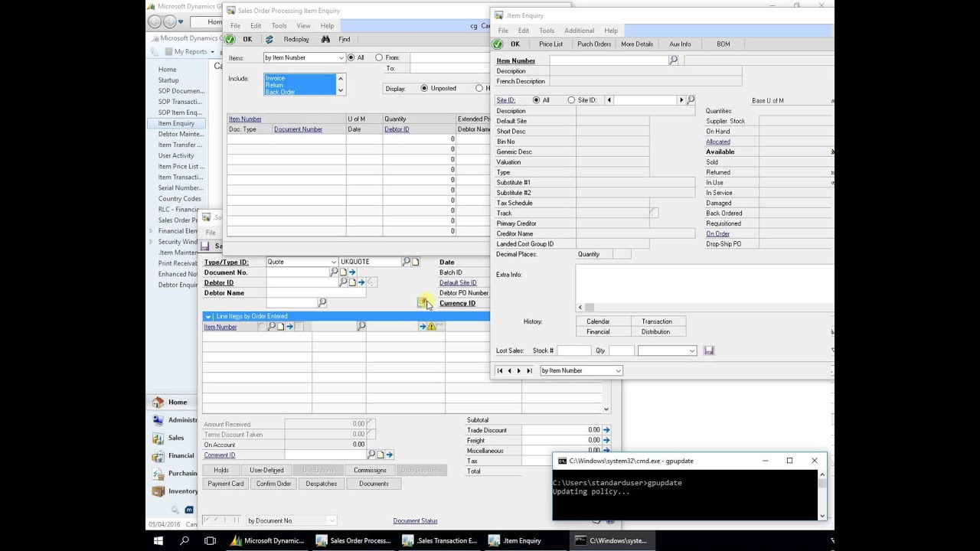Click lookup magnifier below Debtor Name field

pos(322,303)
